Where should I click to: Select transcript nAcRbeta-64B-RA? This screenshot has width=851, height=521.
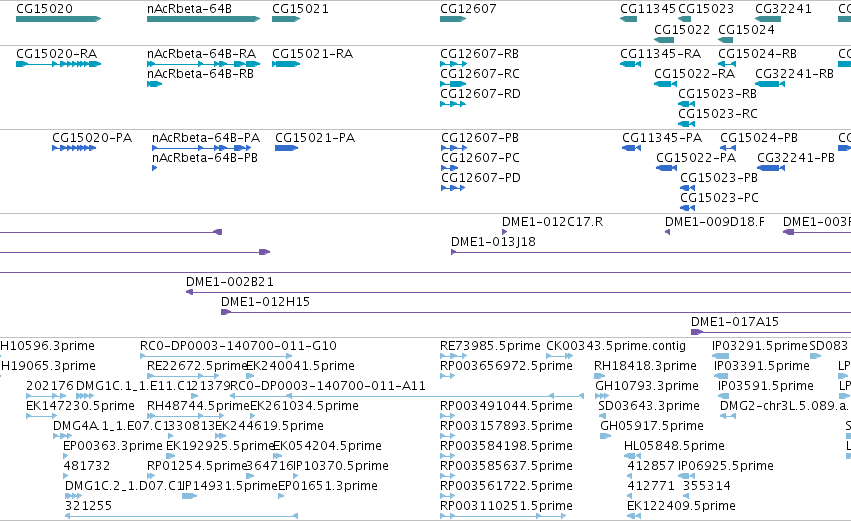(201, 54)
